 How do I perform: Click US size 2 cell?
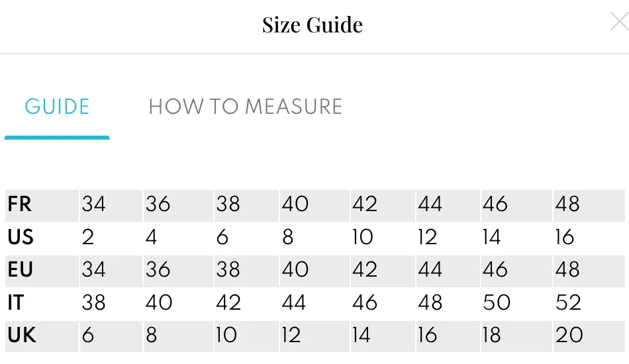[88, 237]
